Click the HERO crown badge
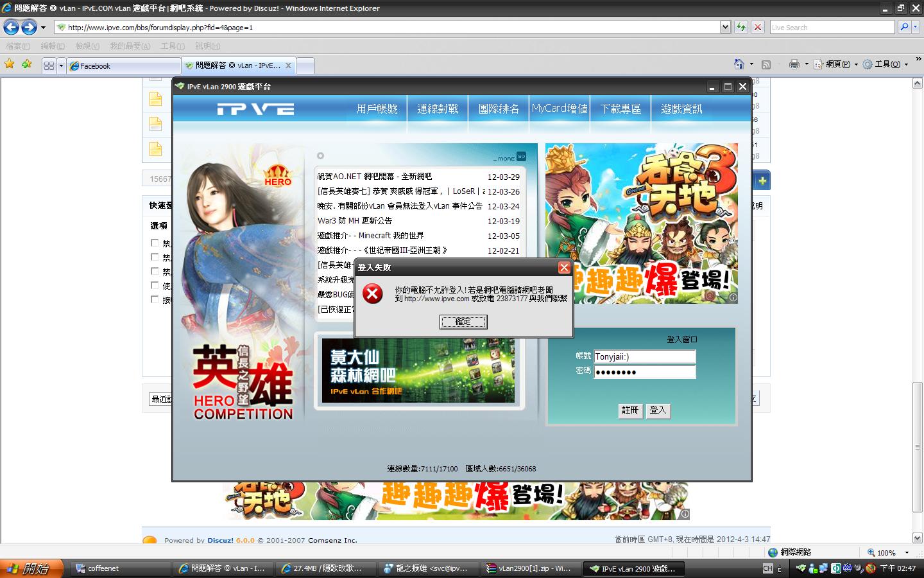The height and width of the screenshot is (578, 924). (x=278, y=175)
